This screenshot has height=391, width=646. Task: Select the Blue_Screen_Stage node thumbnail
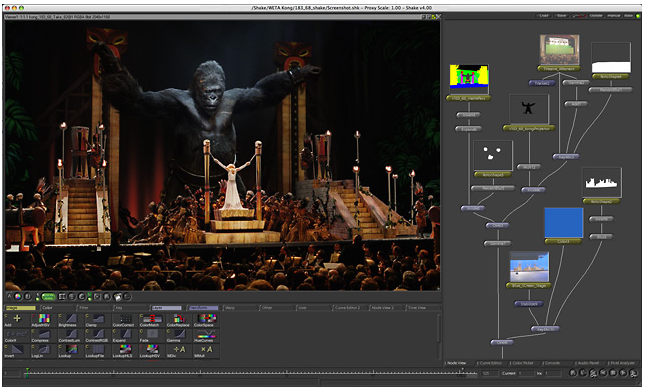pos(529,267)
